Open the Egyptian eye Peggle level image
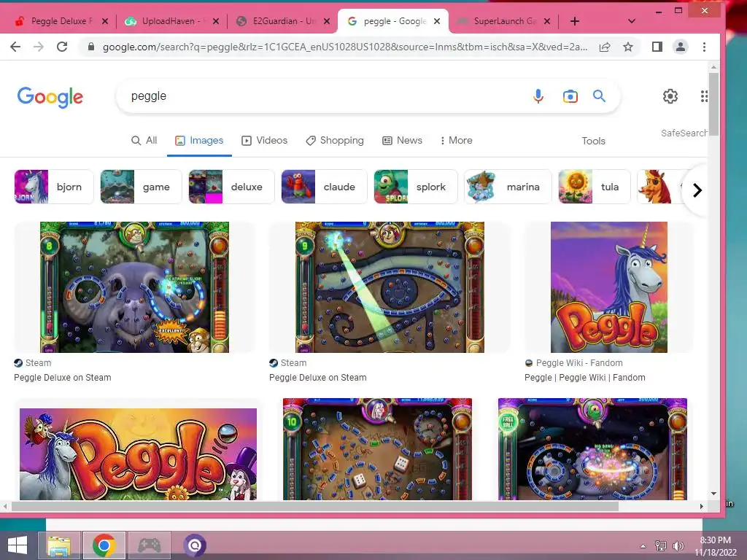The image size is (747, 560). pos(390,287)
